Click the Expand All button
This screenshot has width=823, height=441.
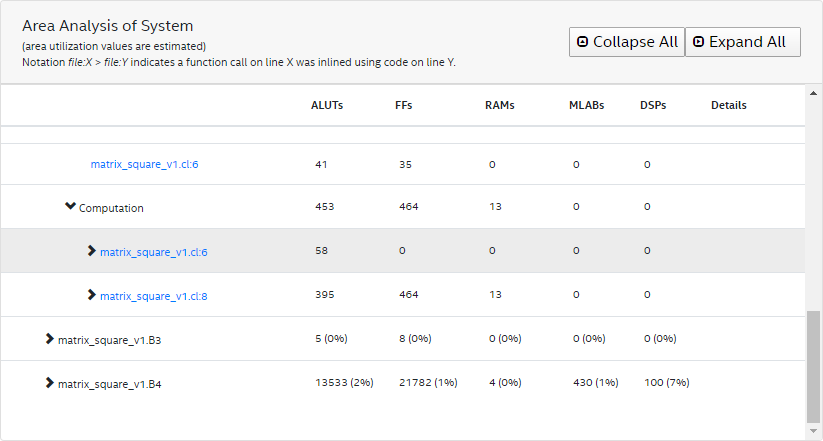pyautogui.click(x=742, y=42)
